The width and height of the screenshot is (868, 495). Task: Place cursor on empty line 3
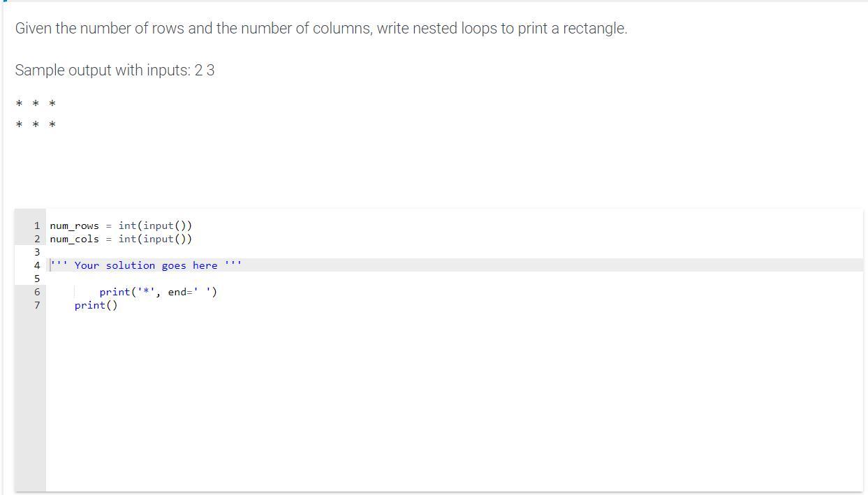(209, 252)
